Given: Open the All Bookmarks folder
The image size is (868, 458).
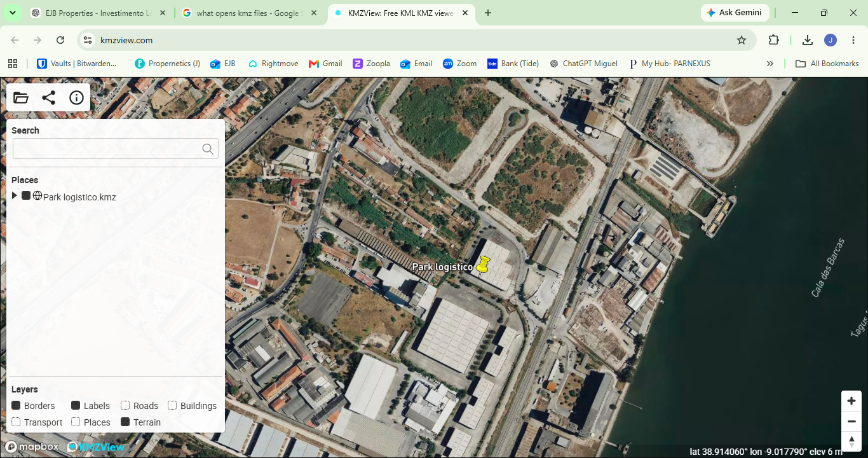Looking at the screenshot, I should [827, 64].
